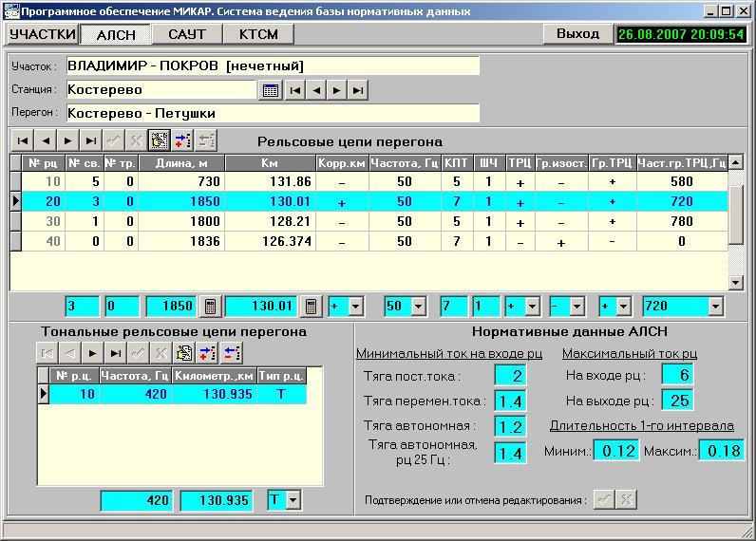Viewport: 756px width, 541px height.
Task: Open the УЧАСТКИ section button
Action: [x=43, y=34]
